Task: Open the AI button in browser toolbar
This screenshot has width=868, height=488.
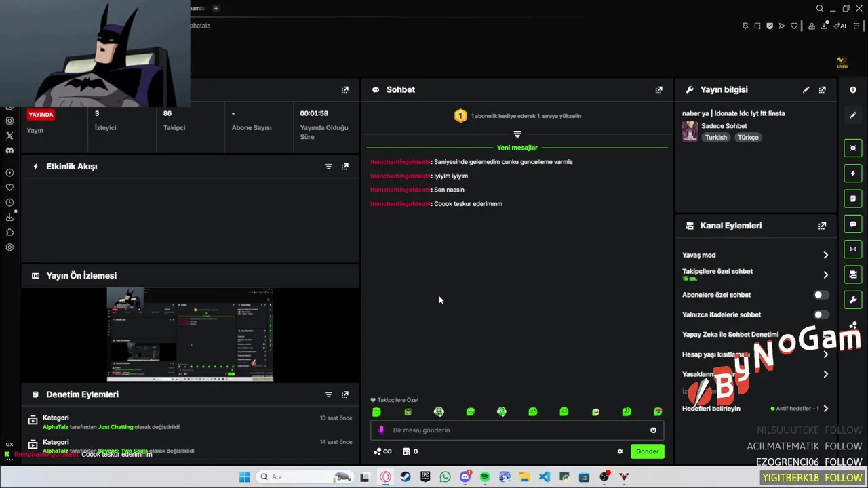Action: [x=840, y=26]
